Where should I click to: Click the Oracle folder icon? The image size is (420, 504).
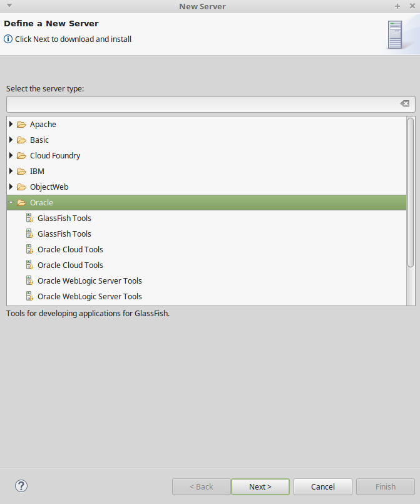[x=21, y=203]
